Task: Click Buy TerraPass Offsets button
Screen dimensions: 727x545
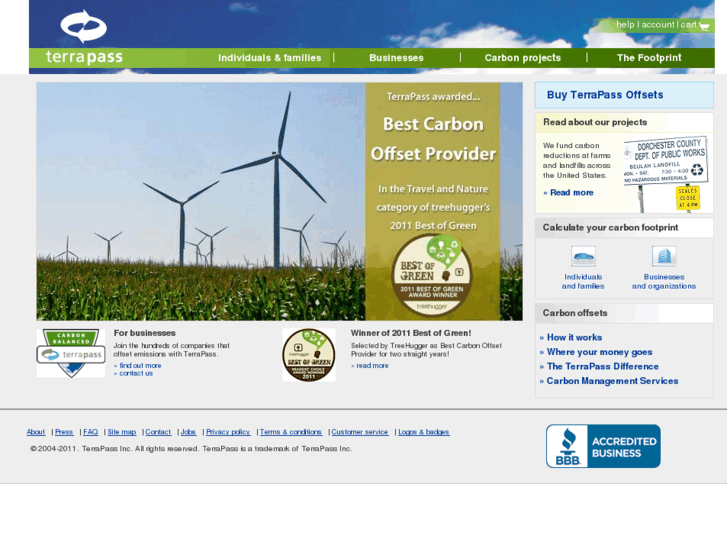Action: click(x=624, y=95)
